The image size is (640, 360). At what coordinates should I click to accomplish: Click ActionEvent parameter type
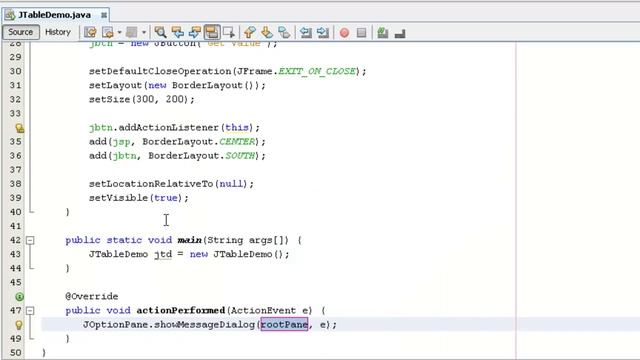click(263, 311)
